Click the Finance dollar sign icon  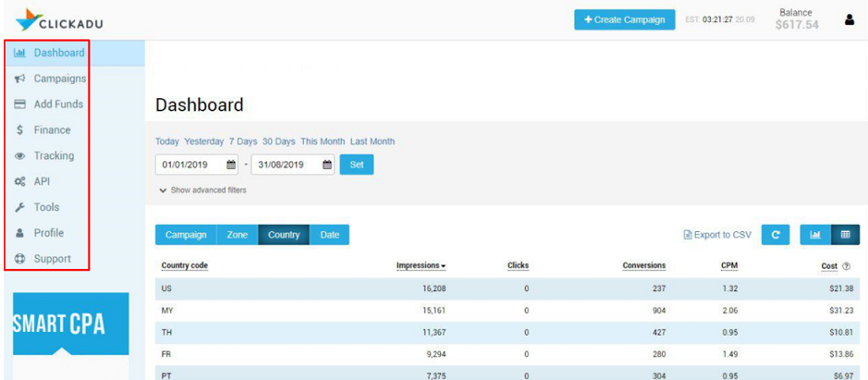(x=20, y=130)
